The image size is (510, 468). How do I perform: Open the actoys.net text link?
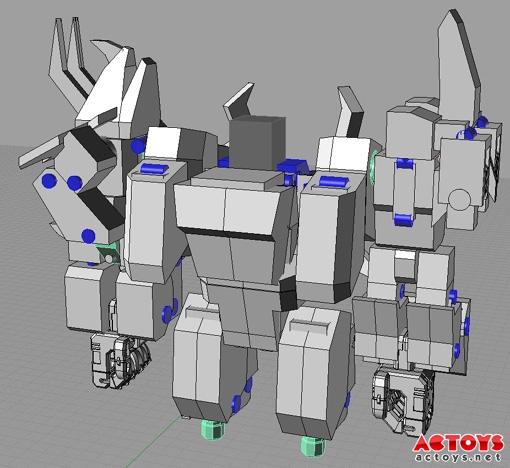coord(459,457)
